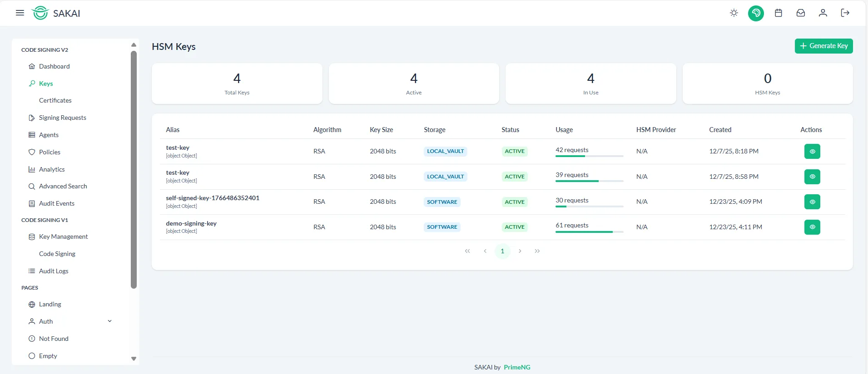Toggle light/dark mode sun icon
Viewport: 868px width, 374px height.
[x=734, y=13]
